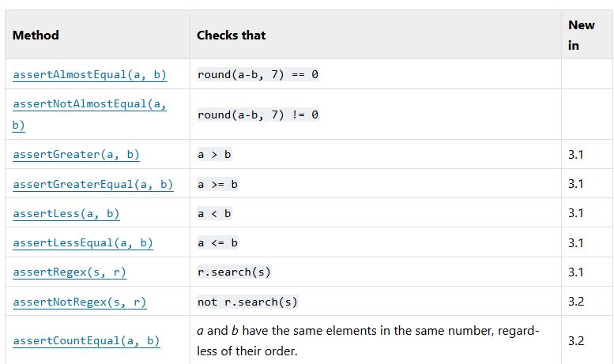Click the "a <= b" code snippet
Screen dimensions: 614x364
(x=217, y=243)
